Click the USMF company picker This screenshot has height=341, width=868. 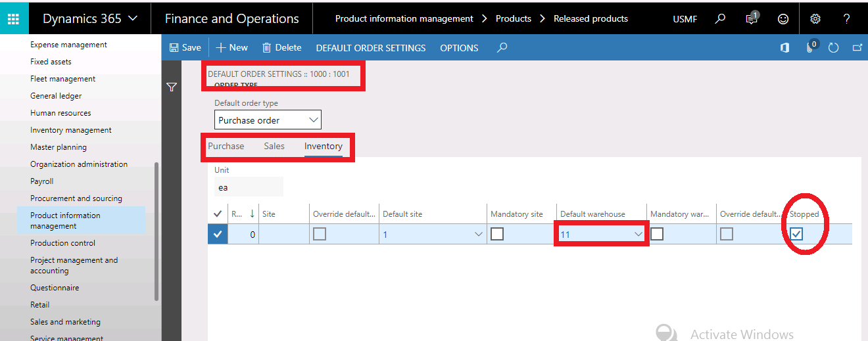[x=685, y=19]
